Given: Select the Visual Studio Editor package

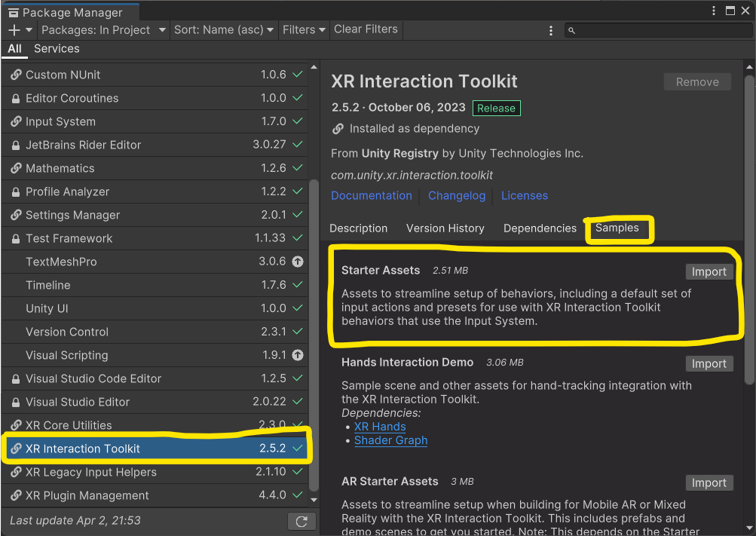Looking at the screenshot, I should pos(155,402).
